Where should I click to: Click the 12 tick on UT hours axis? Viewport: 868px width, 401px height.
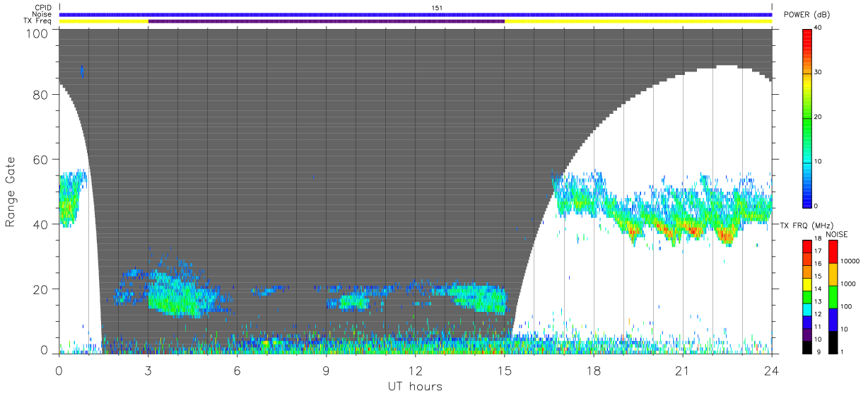pos(416,370)
